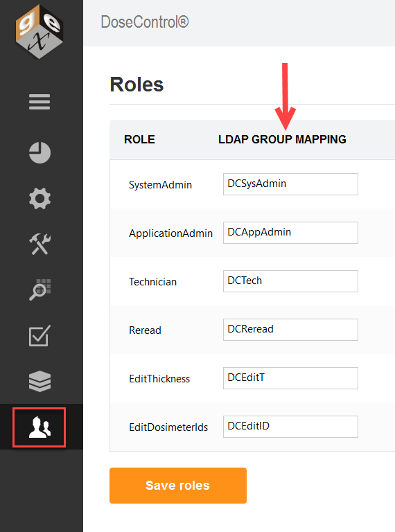Screen dimensions: 395x532
Task: Select the users roles sidebar icon
Action: tap(39, 427)
